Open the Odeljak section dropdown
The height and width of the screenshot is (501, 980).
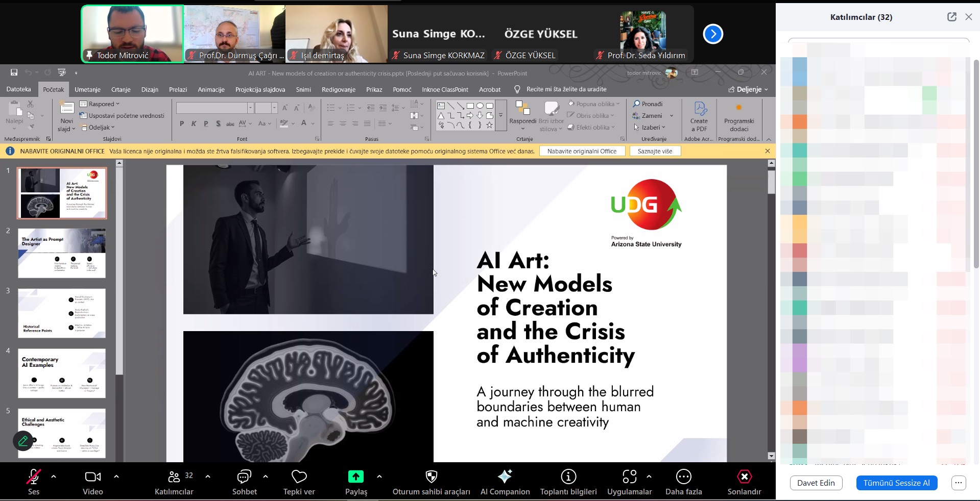click(98, 128)
